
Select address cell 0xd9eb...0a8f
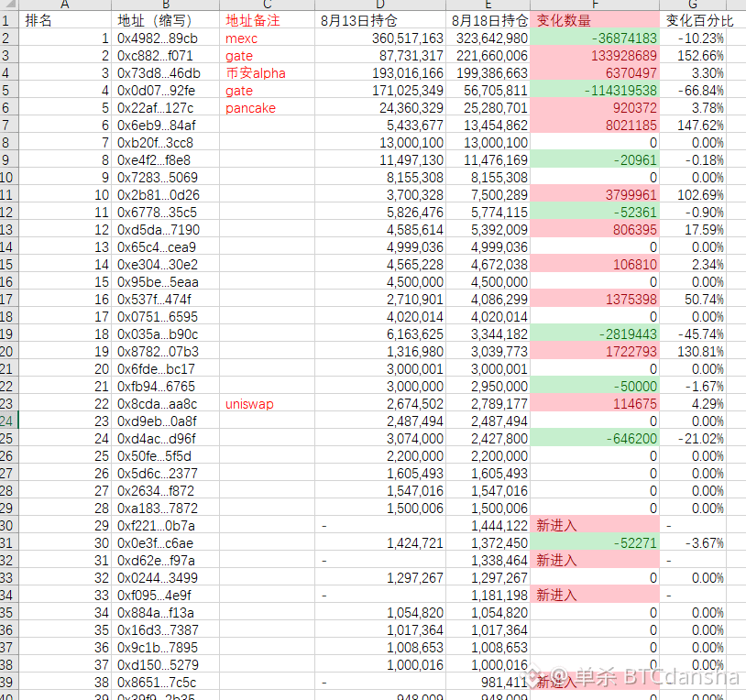(165, 421)
